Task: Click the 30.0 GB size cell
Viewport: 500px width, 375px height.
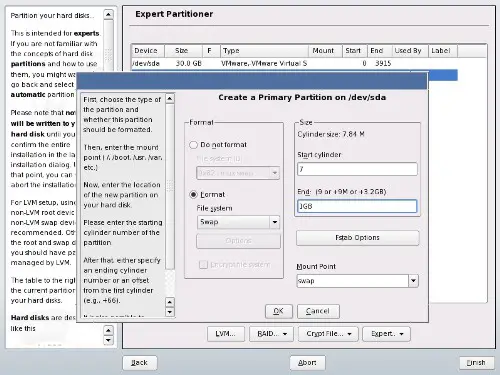Action: point(189,63)
